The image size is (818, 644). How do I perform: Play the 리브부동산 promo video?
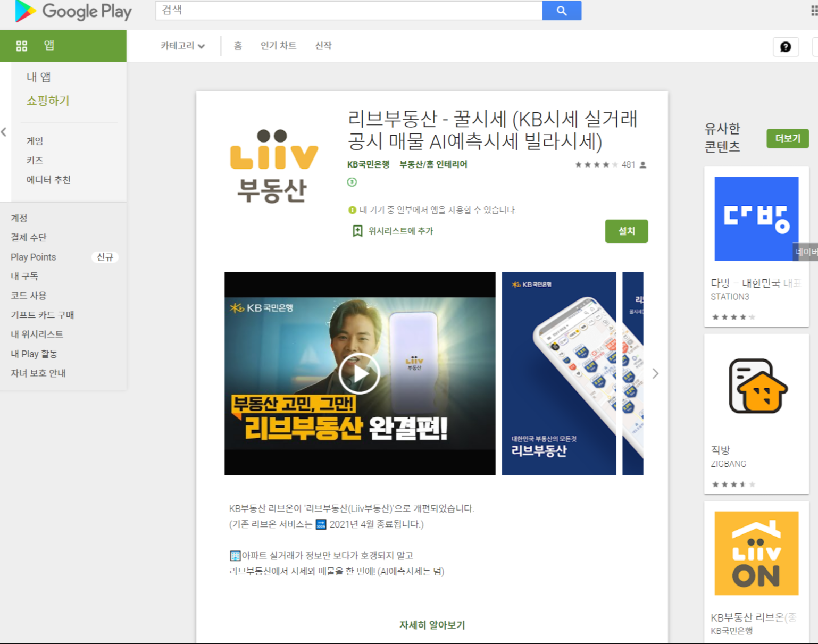360,373
